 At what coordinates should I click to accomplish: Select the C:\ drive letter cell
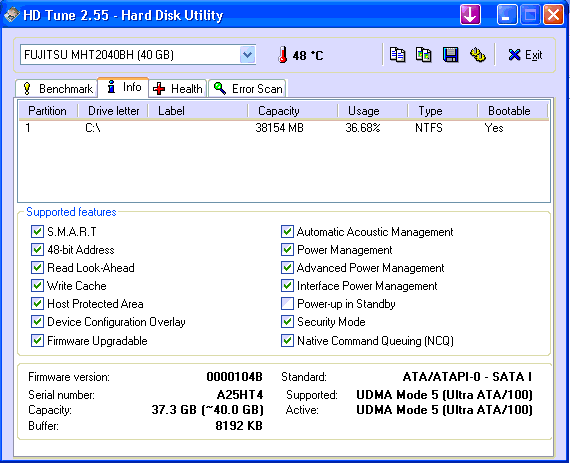tap(93, 128)
